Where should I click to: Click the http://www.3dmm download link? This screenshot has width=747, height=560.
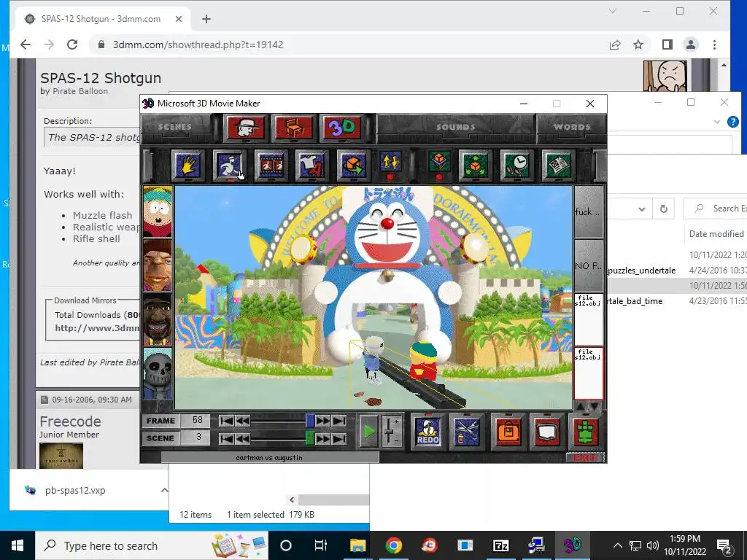(97, 327)
